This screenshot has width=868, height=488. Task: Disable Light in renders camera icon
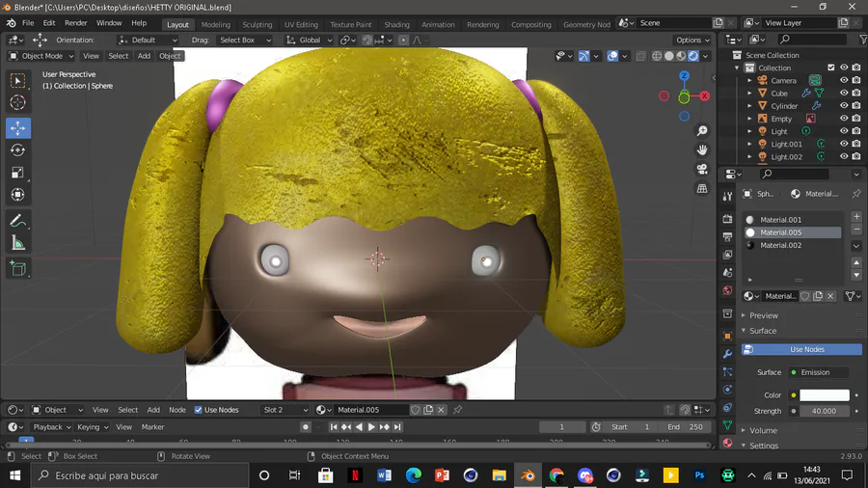856,131
